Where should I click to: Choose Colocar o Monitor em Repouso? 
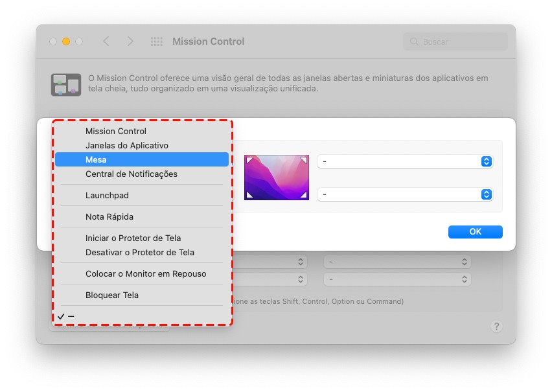coord(146,273)
